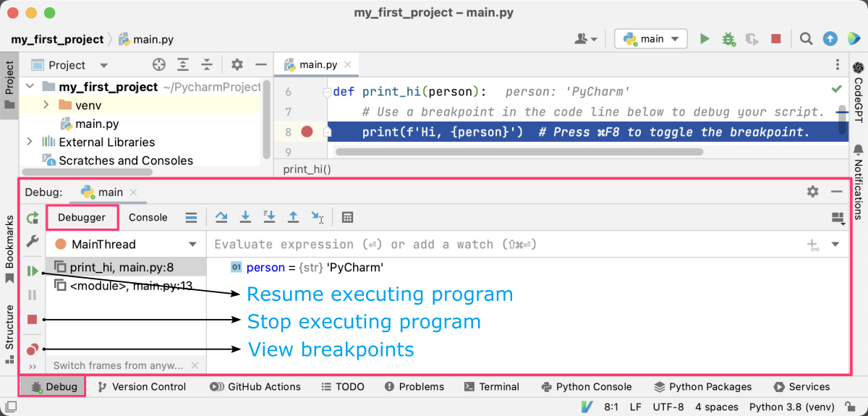Open the Terminal tool window
Image resolution: width=868 pixels, height=416 pixels.
coord(491,386)
